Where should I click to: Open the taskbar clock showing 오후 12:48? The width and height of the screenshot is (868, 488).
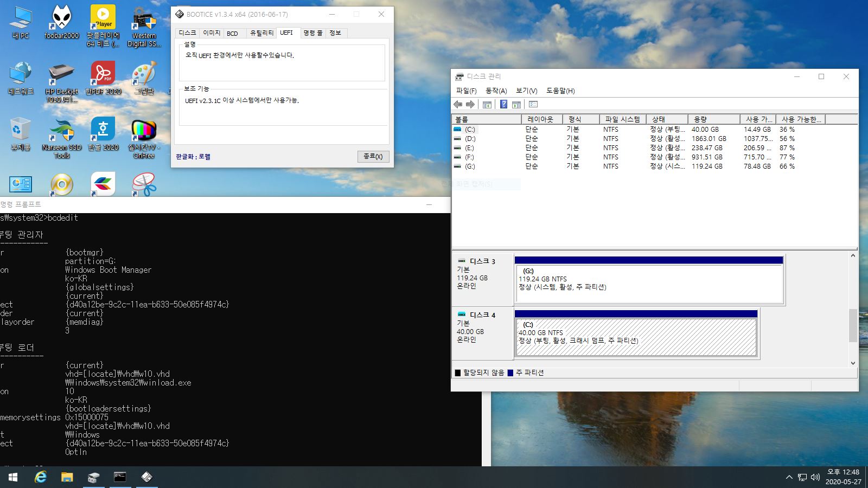pos(843,477)
